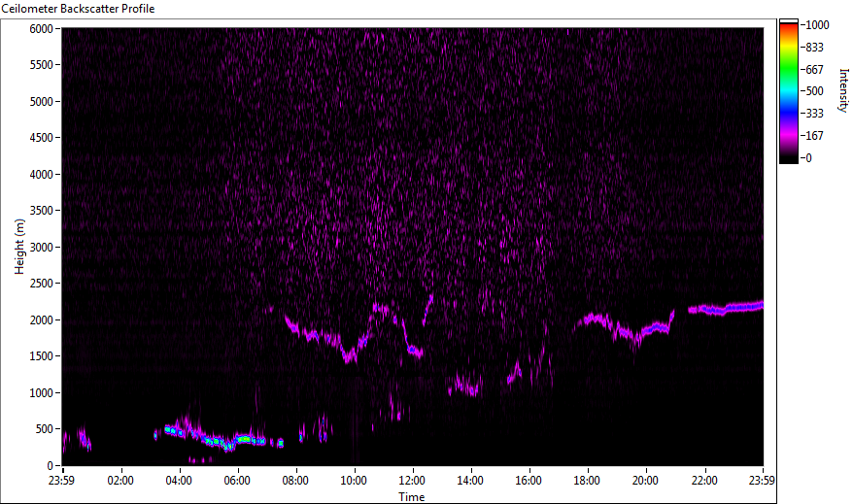Viewport: 853px width, 504px height.
Task: Click the 20:00 time tick label
Action: pos(645,481)
